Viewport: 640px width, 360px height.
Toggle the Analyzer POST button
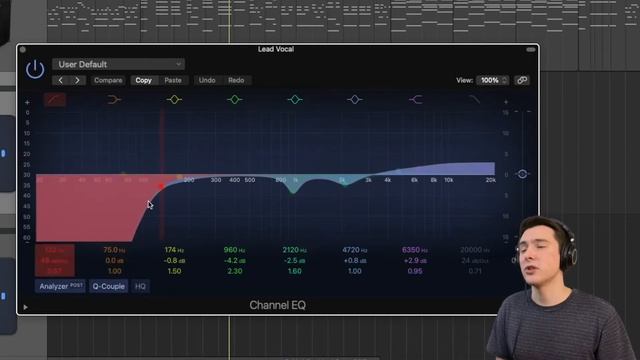click(60, 286)
